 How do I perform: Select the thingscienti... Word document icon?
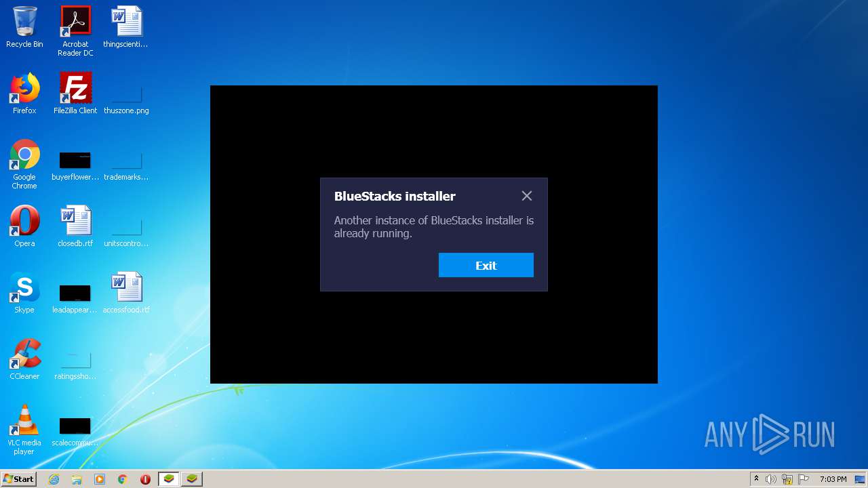(126, 27)
